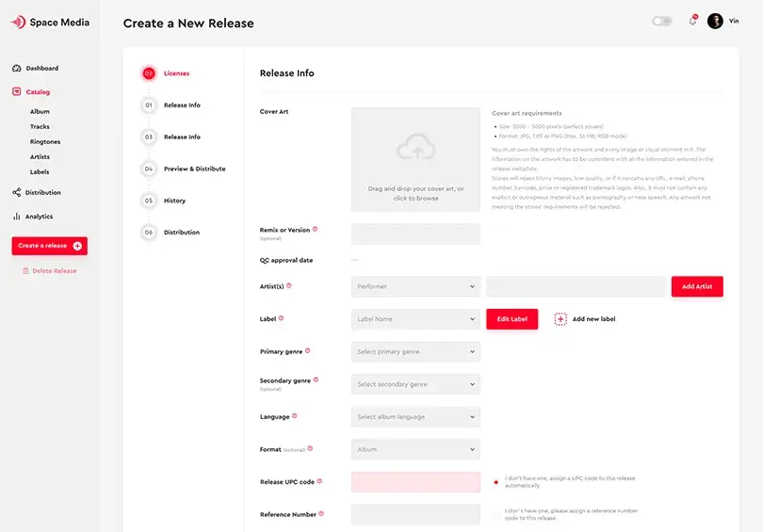Toggle the switch in the top header
Viewport: 763px width, 532px height.
[662, 21]
